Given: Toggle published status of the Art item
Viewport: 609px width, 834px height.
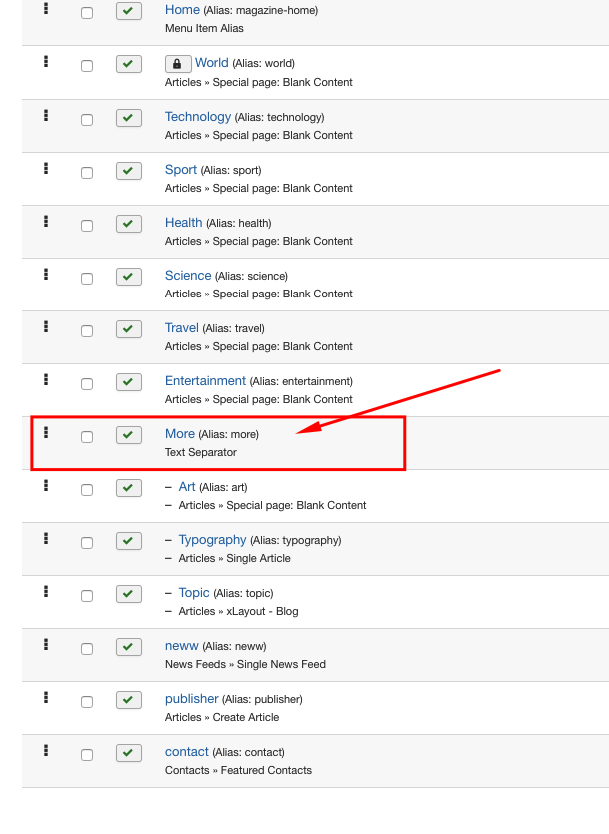Looking at the screenshot, I should point(129,488).
